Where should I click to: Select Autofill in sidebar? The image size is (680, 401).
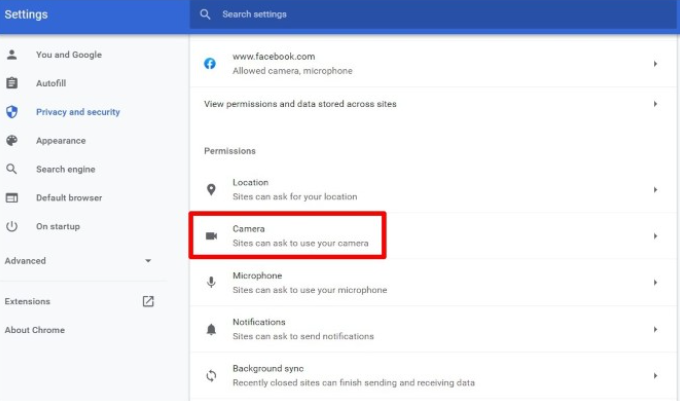tap(51, 83)
